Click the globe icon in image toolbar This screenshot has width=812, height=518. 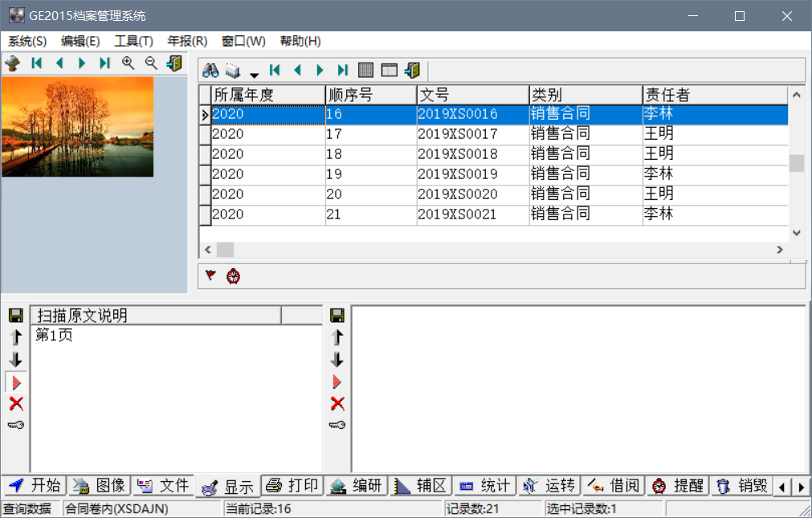tap(13, 63)
